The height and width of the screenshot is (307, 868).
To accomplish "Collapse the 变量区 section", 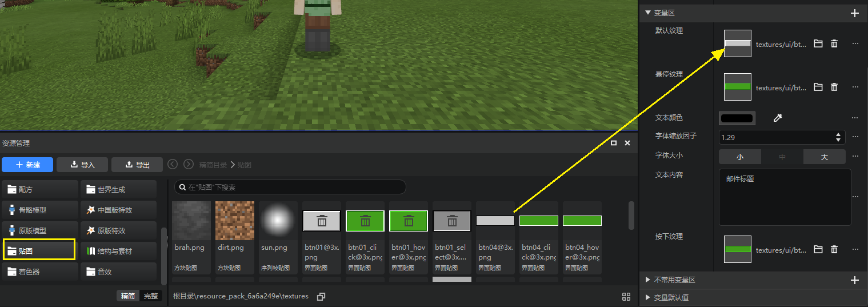I will [x=647, y=13].
